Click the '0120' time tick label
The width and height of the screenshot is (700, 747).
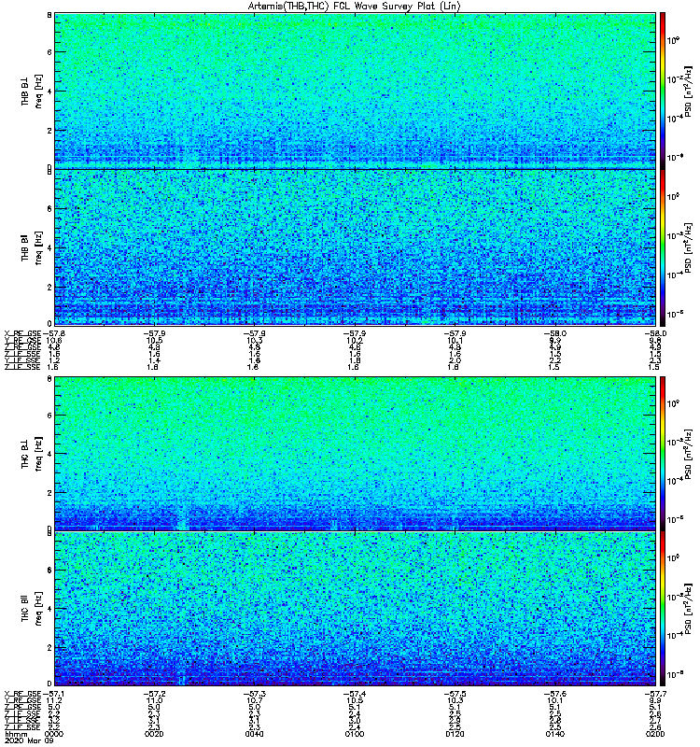[455, 734]
